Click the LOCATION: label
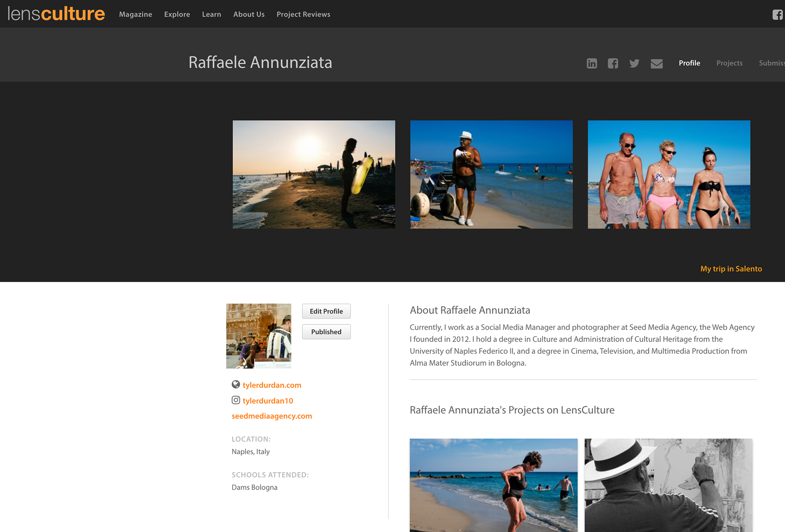 (251, 439)
